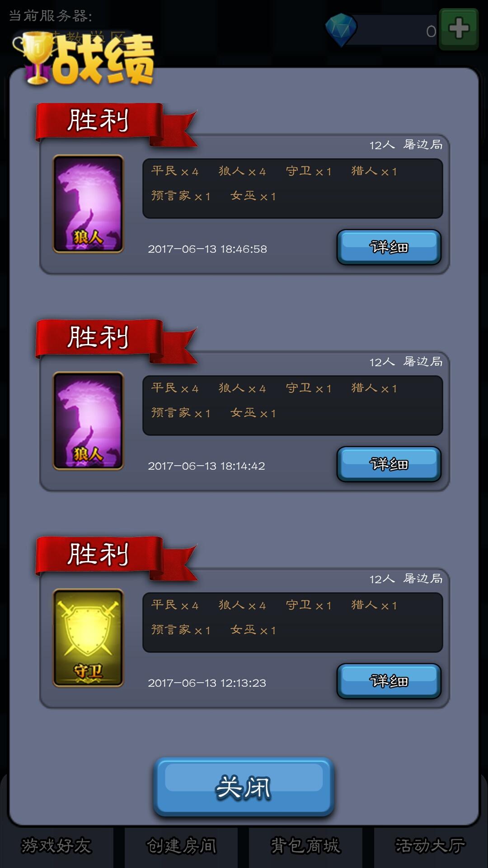Open 详细 for the 12:13:23 match
This screenshot has width=488, height=868.
click(389, 681)
